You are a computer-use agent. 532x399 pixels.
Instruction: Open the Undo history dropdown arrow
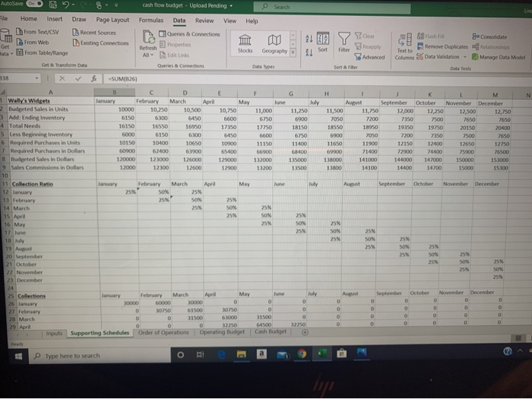[73, 5]
